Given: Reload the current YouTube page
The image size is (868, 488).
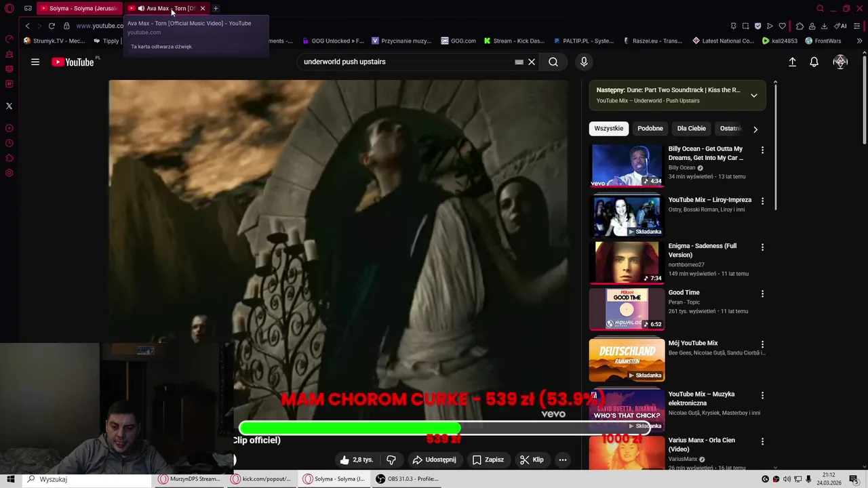Looking at the screenshot, I should pyautogui.click(x=52, y=26).
